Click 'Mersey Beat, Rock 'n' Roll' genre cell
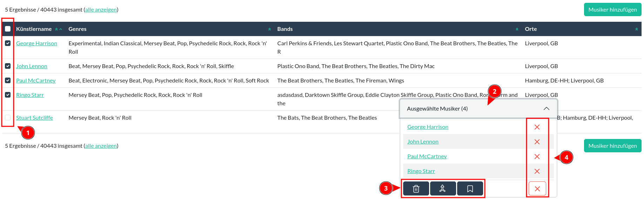The width and height of the screenshot is (644, 199). coord(100,118)
